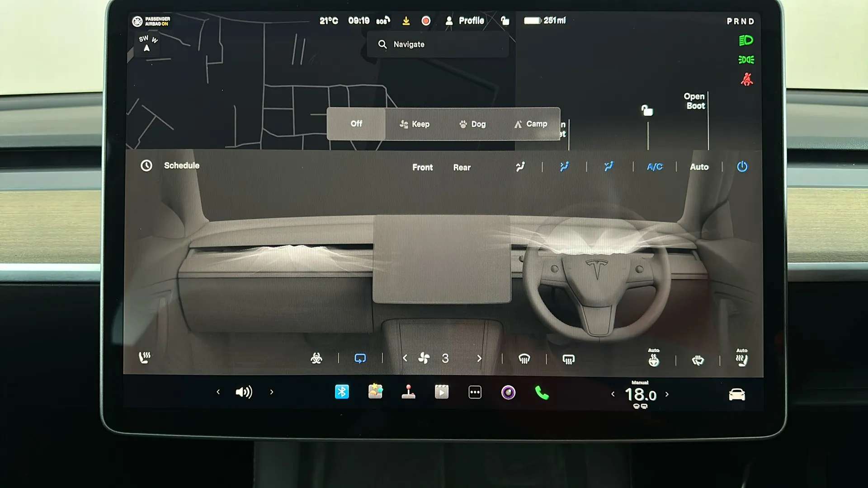Tap the parking lights indicator icon

[746, 60]
